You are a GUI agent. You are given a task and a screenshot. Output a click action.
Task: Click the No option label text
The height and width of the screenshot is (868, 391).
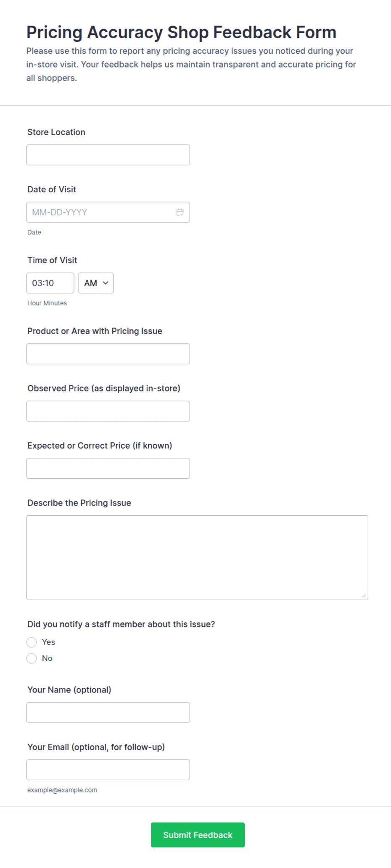tap(47, 658)
